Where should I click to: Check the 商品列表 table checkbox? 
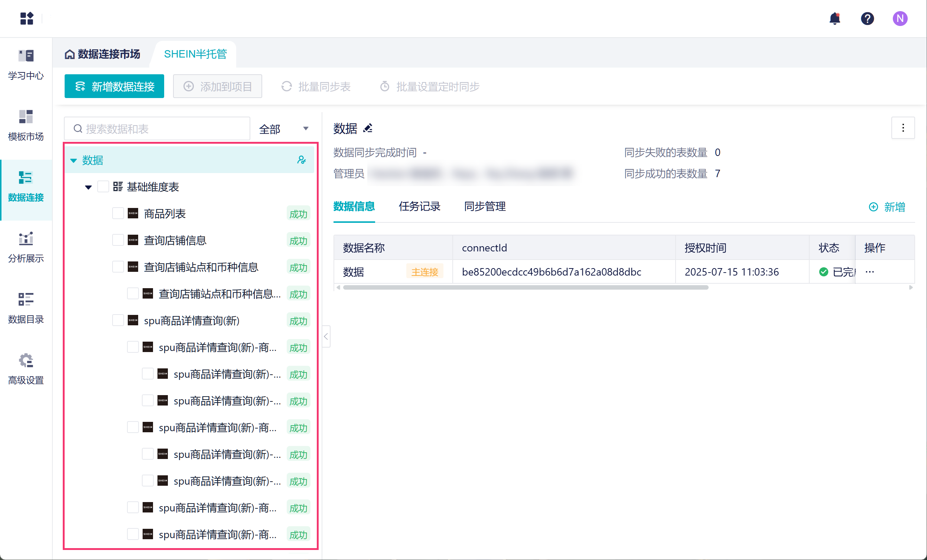118,214
